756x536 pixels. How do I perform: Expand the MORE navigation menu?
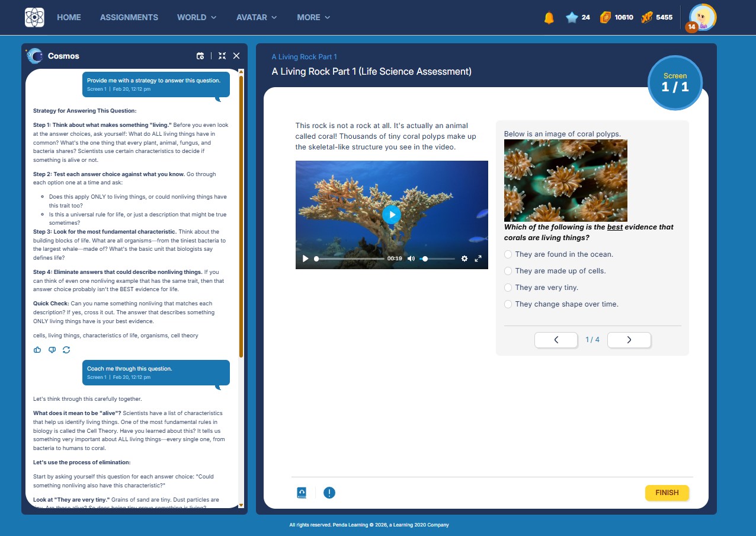[x=313, y=17]
